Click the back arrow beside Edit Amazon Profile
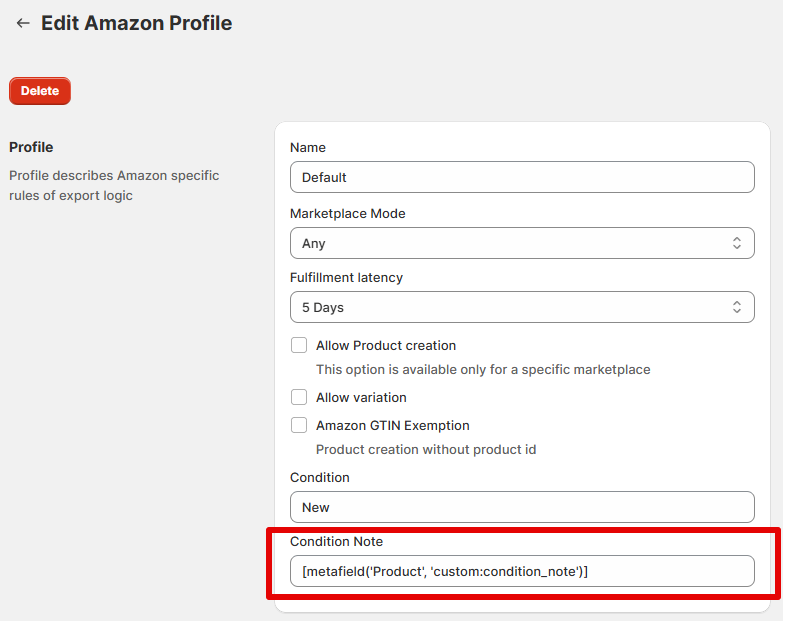Screen dimensions: 786x621 click(23, 23)
